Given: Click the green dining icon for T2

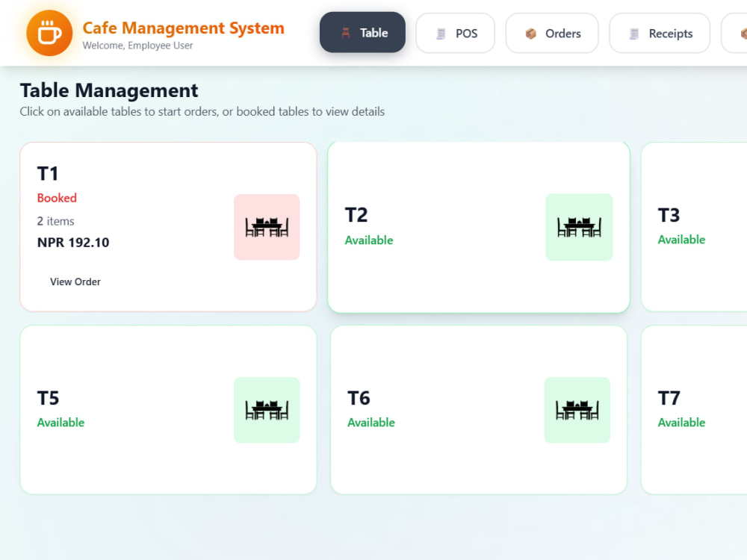Looking at the screenshot, I should tap(579, 227).
